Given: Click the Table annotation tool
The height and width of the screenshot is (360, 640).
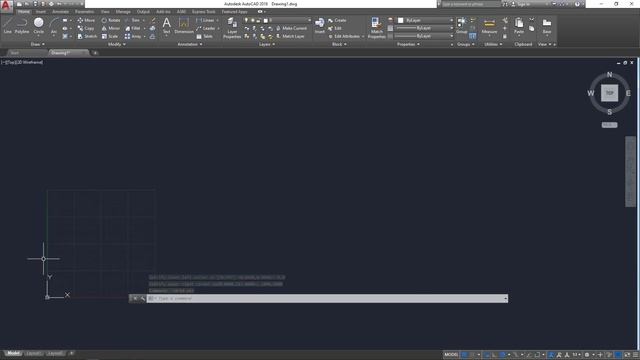Looking at the screenshot, I should 204,36.
